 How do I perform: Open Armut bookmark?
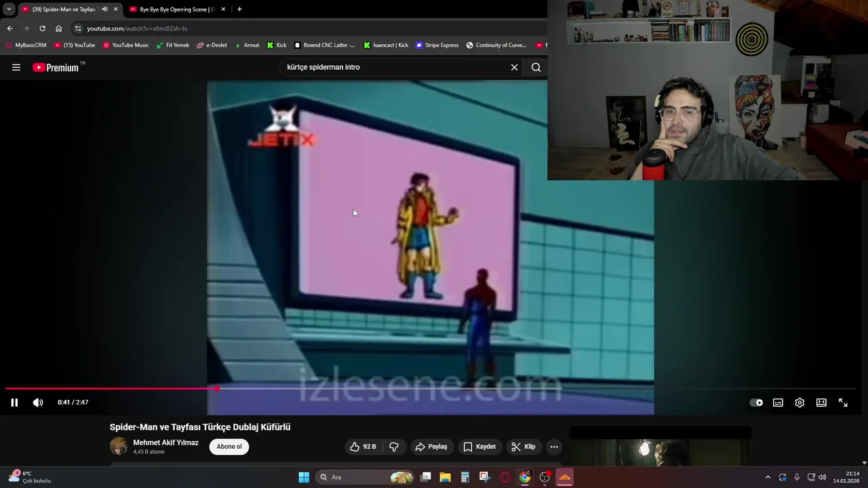coord(247,45)
